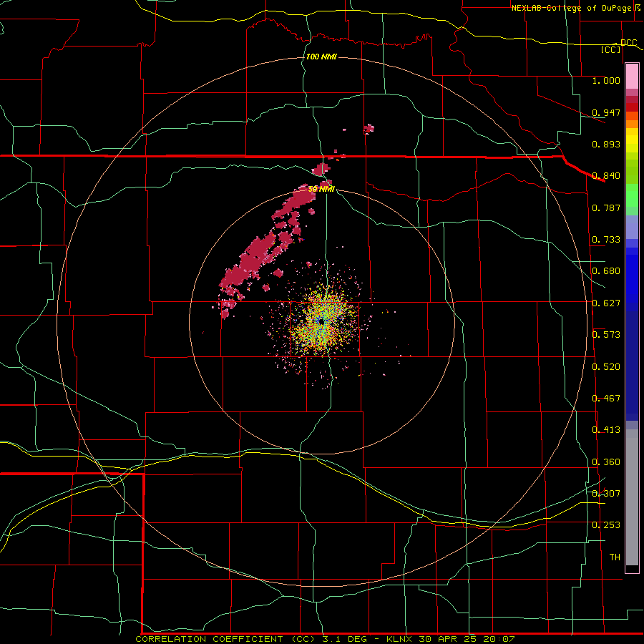Click the 0.680 scale value
Screen dimensions: 644x644
click(x=606, y=271)
